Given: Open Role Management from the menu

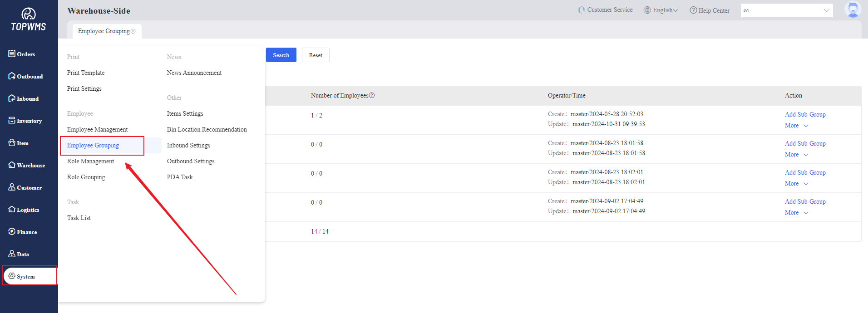Looking at the screenshot, I should 90,161.
